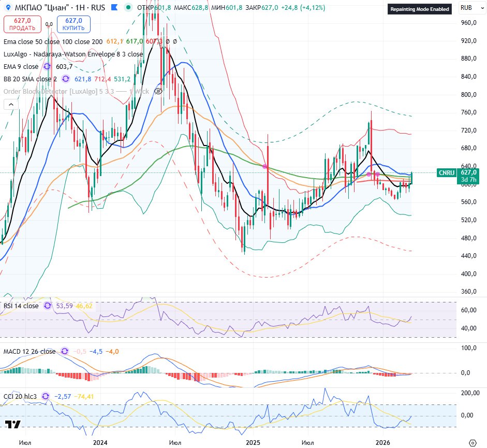Click the green market status indicator
487x448 pixels.
pyautogui.click(x=127, y=8)
